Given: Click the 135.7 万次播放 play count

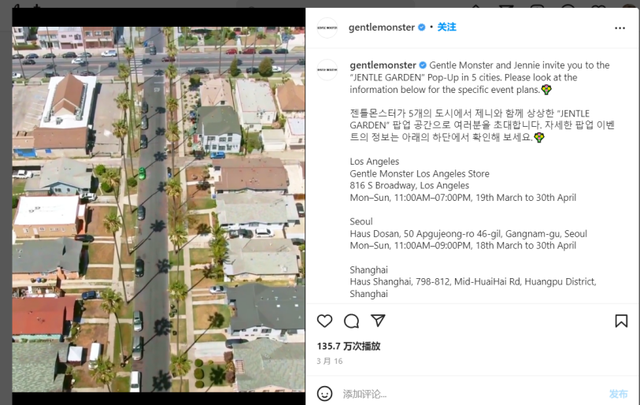Looking at the screenshot, I should coord(349,346).
